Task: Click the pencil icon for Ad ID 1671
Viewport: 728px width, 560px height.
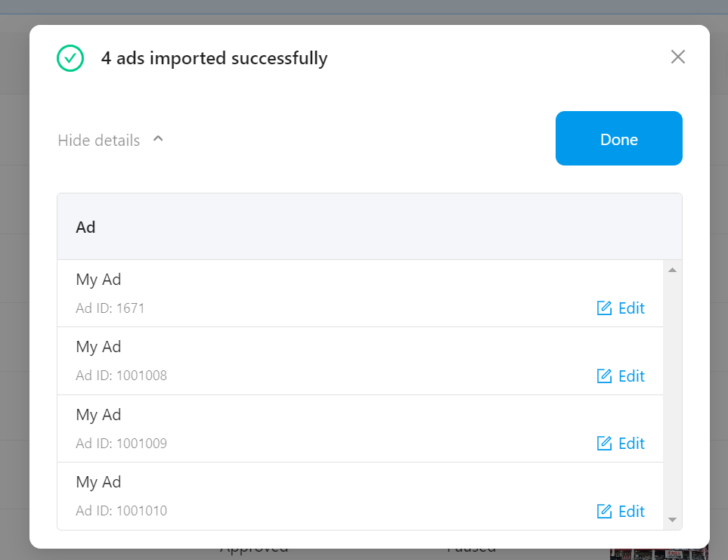Action: pos(604,308)
